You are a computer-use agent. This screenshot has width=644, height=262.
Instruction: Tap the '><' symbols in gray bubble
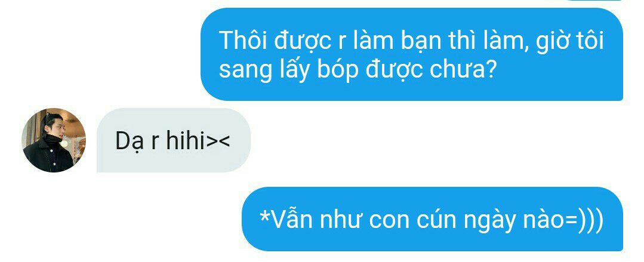[x=218, y=141]
